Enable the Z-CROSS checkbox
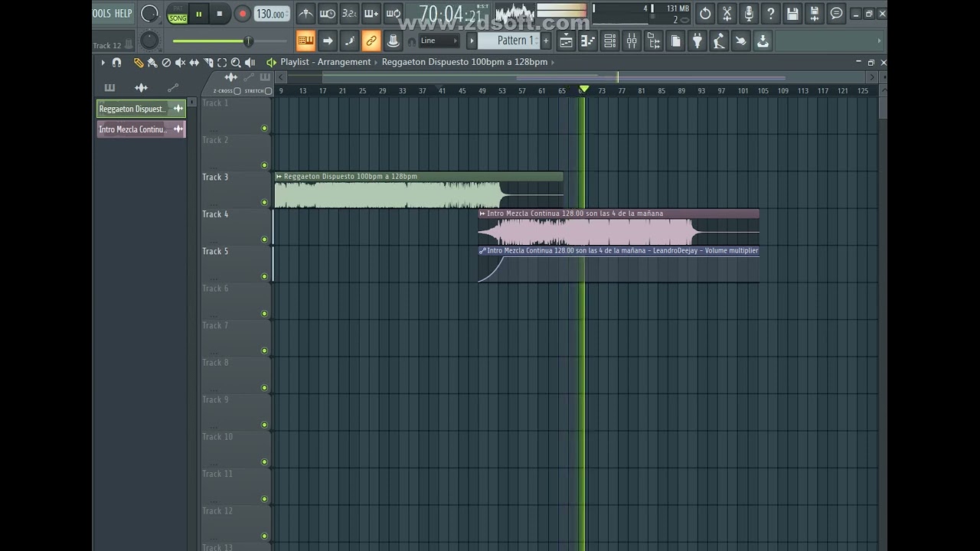 (x=237, y=91)
